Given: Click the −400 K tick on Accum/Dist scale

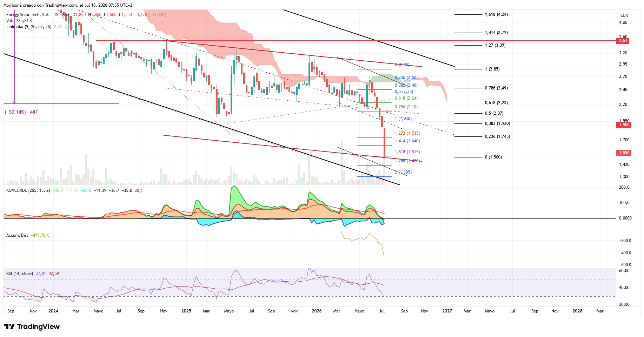Looking at the screenshot, I should coord(625,253).
